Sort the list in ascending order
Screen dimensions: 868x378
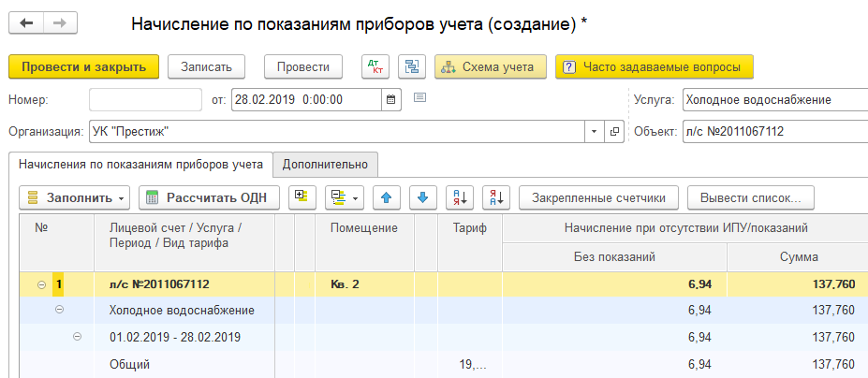460,197
